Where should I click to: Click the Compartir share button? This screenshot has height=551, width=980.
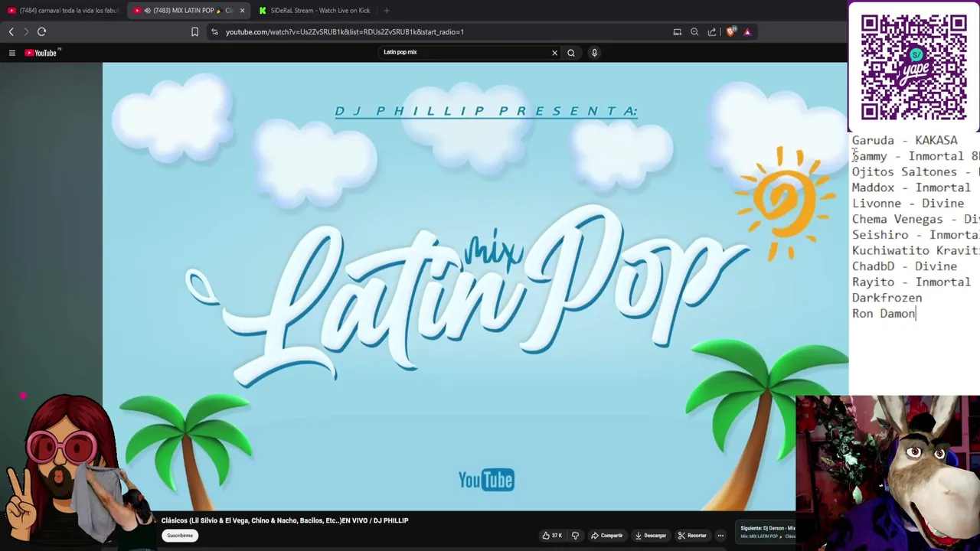click(x=606, y=536)
